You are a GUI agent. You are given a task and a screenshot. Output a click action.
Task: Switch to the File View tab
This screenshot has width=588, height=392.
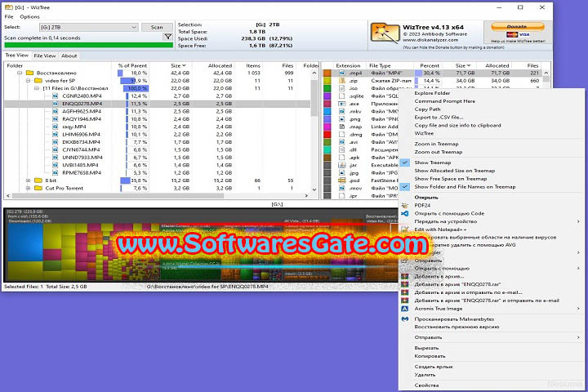[x=45, y=56]
